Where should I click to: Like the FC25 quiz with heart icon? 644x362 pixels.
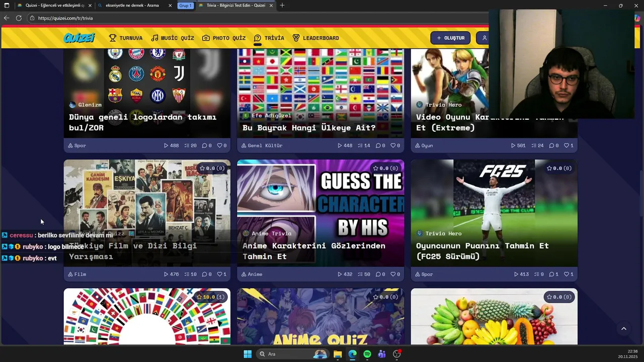tap(567, 274)
